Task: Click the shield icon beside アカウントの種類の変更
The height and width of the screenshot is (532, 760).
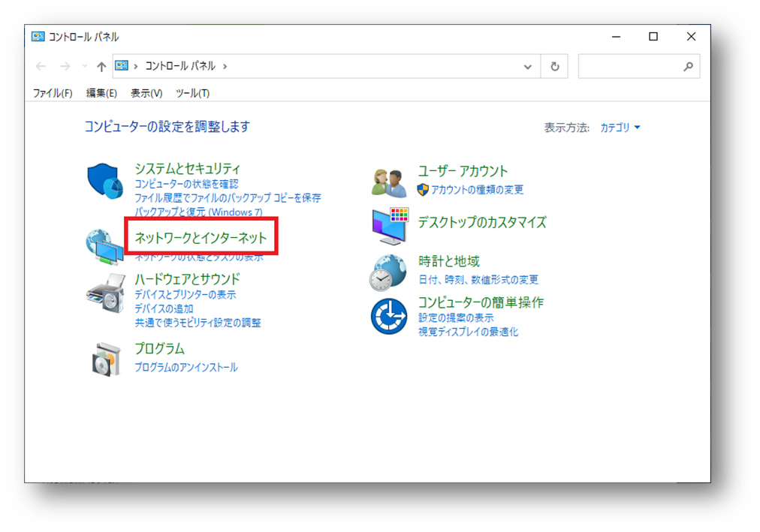Action: (423, 190)
